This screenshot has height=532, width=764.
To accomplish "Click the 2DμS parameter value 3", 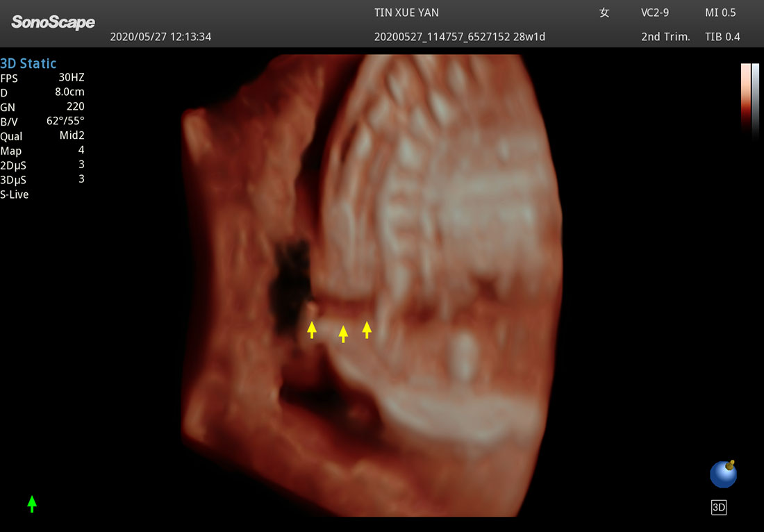I will tap(81, 164).
